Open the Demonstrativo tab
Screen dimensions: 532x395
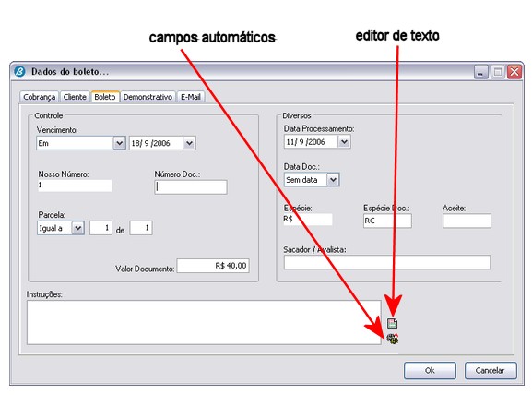(148, 97)
